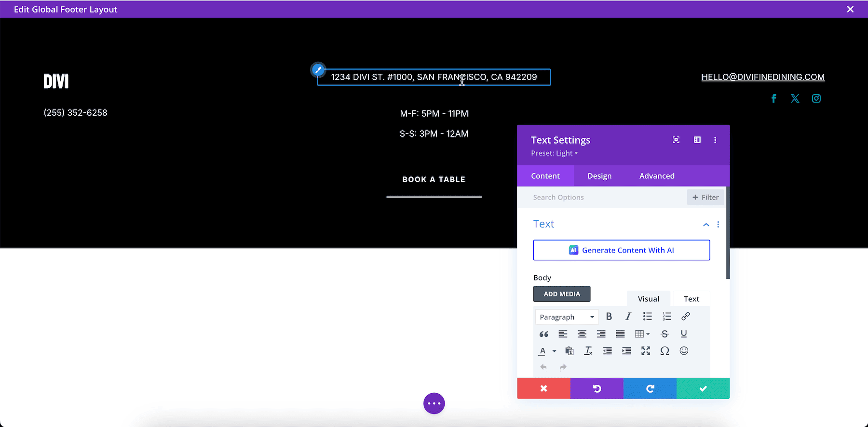
Task: Insert or edit link
Action: (685, 317)
